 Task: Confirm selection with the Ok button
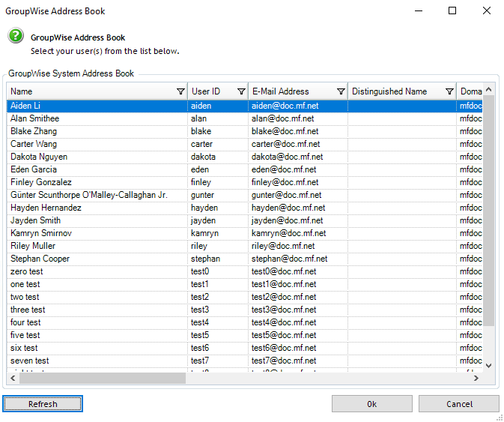click(371, 404)
